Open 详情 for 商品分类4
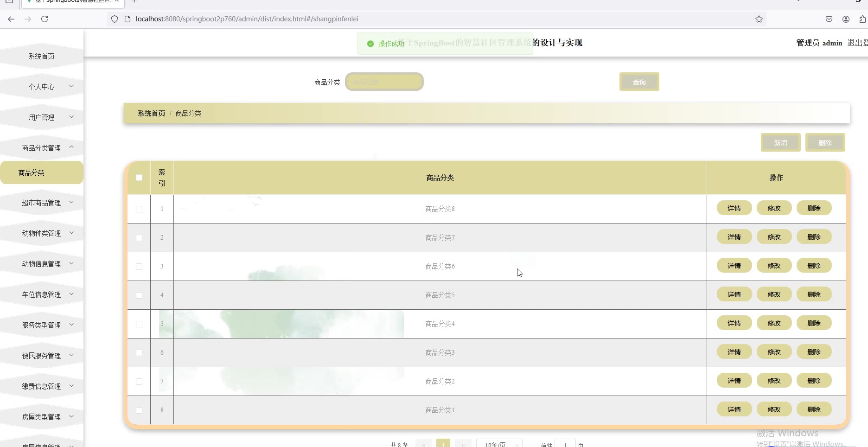 [x=734, y=323]
